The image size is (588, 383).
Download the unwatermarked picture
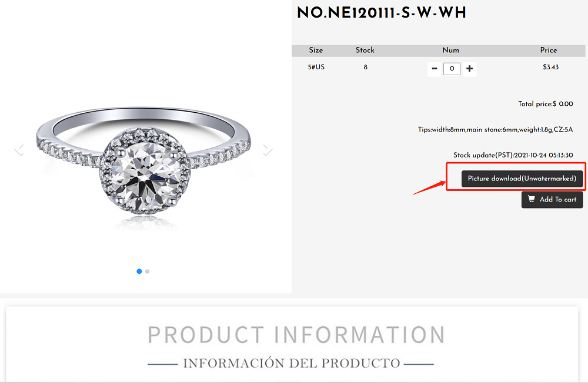(522, 179)
